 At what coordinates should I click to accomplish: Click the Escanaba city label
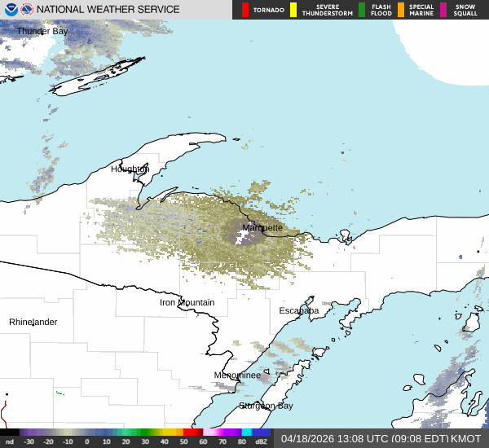coord(299,311)
